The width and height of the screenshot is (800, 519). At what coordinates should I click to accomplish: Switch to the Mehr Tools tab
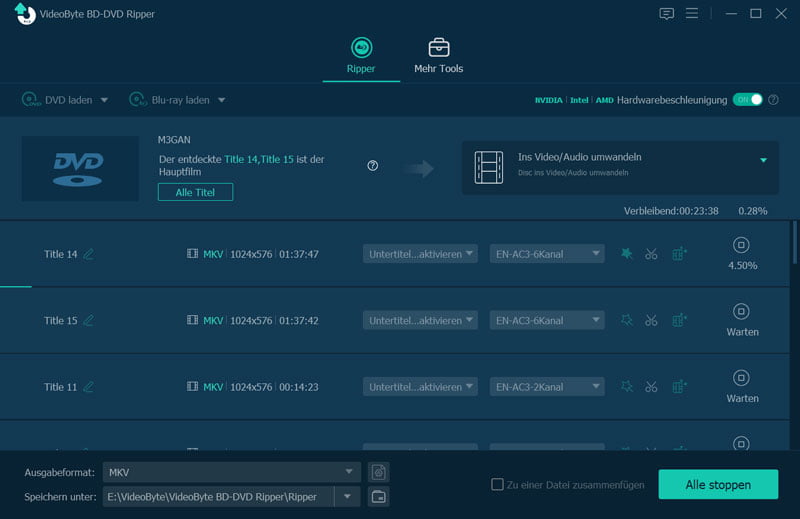438,56
